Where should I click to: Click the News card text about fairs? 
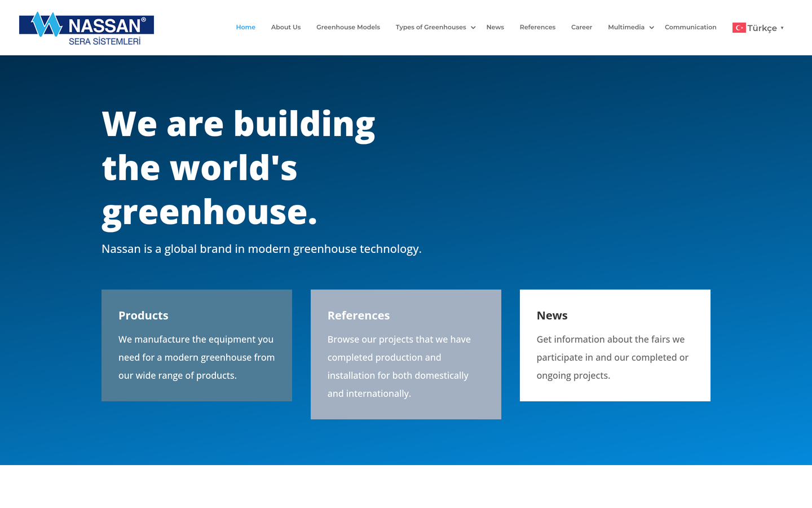612,357
